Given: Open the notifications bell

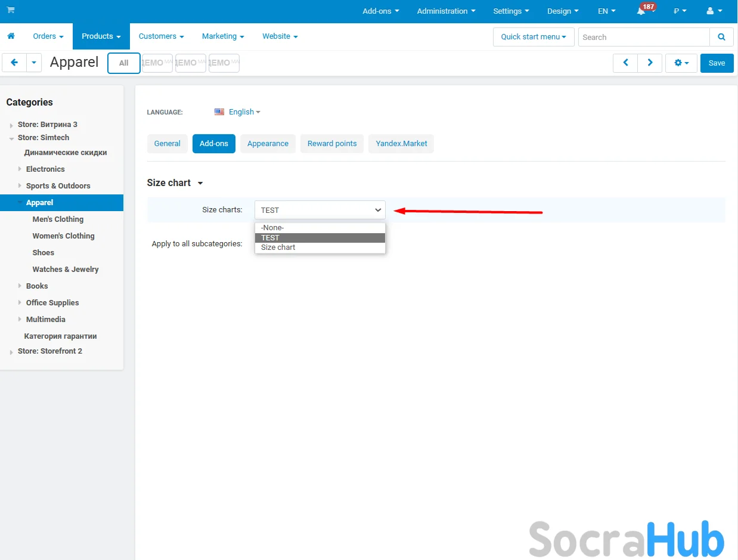Looking at the screenshot, I should tap(641, 11).
